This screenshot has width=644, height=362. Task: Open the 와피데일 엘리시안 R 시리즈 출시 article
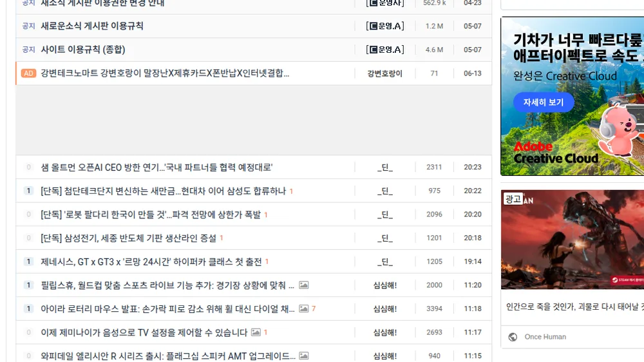coord(168,356)
